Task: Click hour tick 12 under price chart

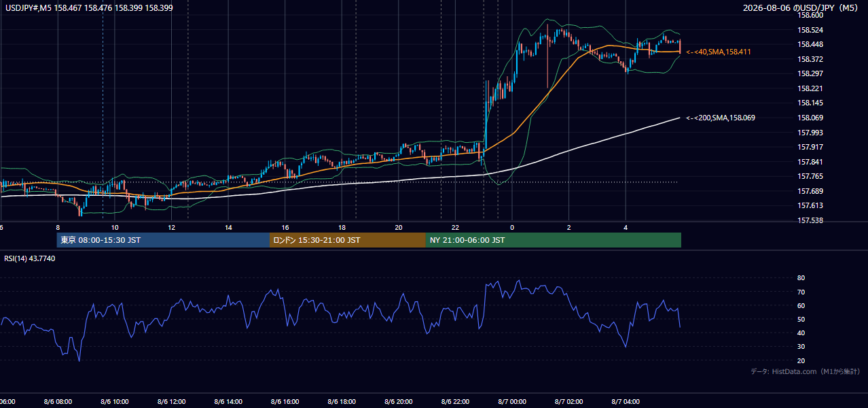Action: coord(171,228)
